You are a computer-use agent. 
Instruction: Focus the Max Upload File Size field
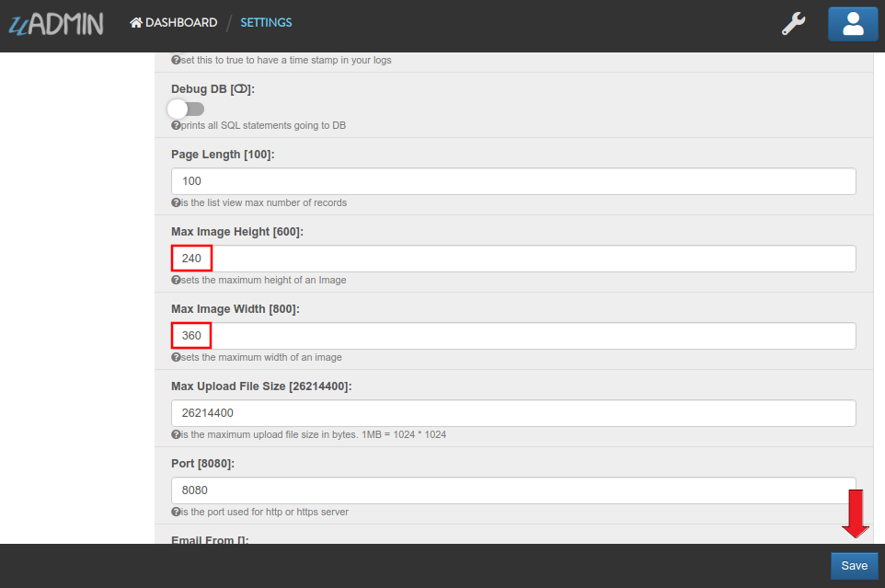513,413
